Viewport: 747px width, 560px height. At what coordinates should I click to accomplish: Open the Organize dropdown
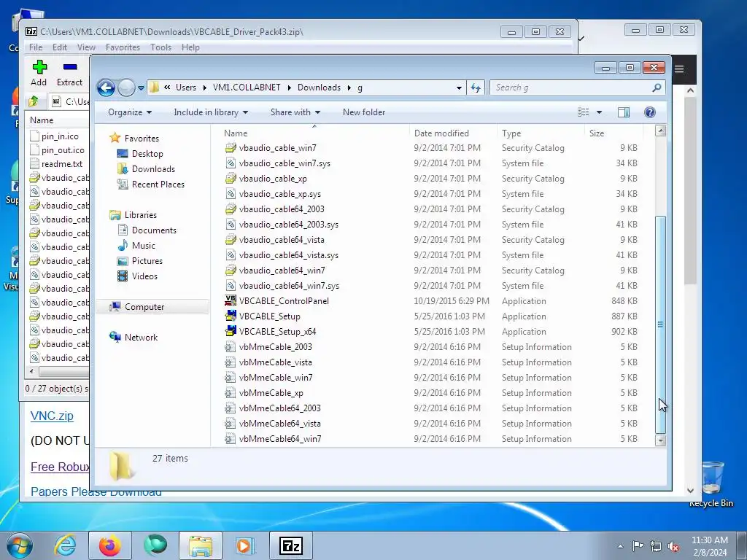coord(130,112)
